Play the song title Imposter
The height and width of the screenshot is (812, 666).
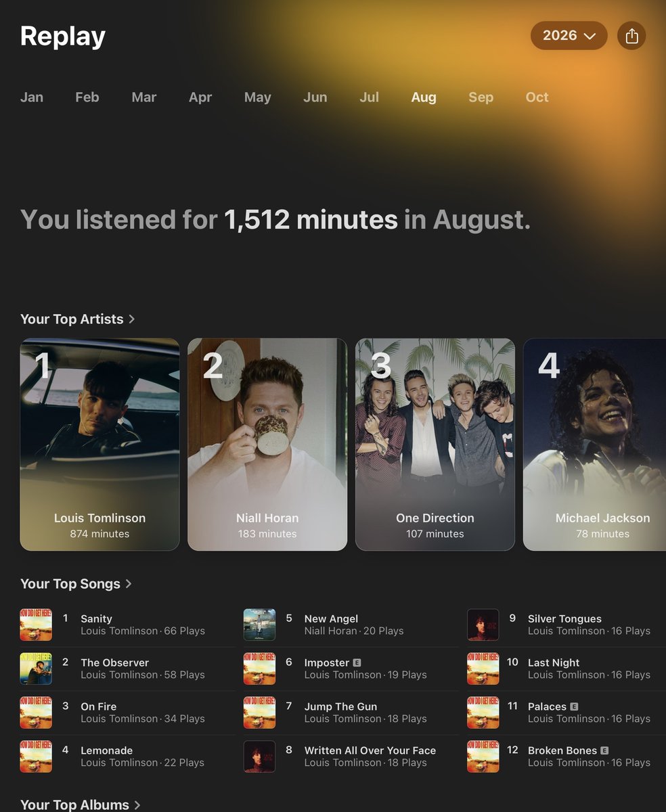point(327,662)
